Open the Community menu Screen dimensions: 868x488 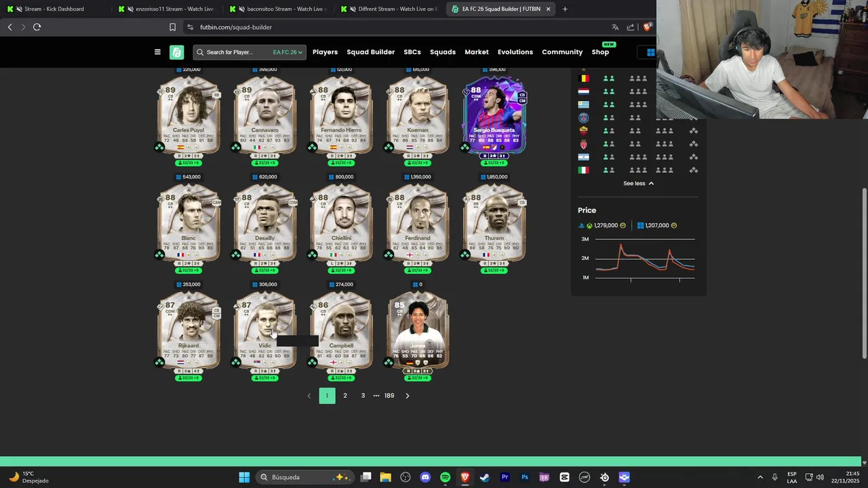click(562, 52)
